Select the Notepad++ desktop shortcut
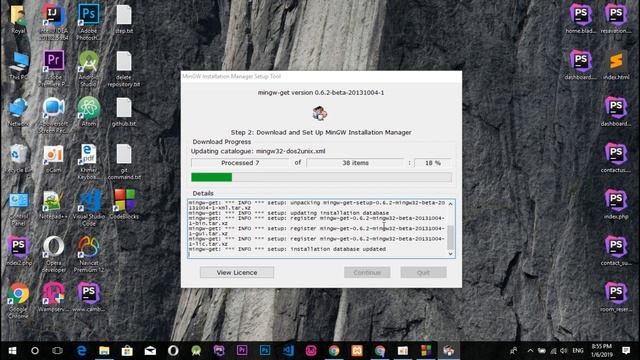The image size is (640, 360). click(53, 205)
